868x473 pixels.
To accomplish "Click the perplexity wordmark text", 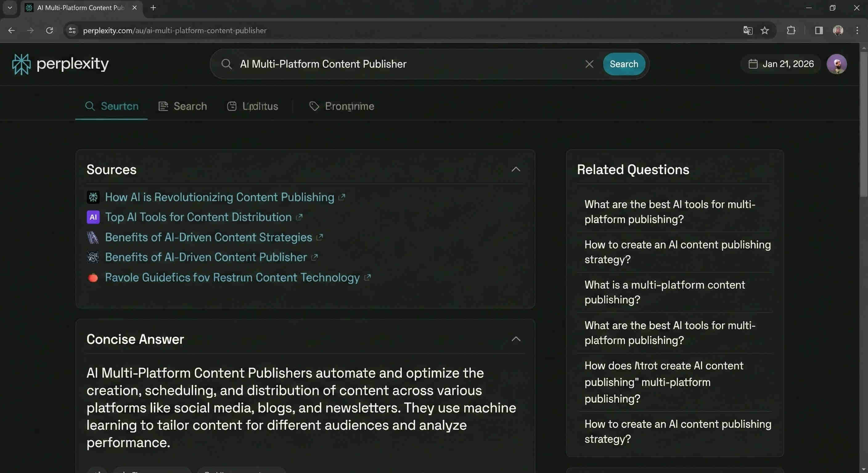I will pos(72,64).
